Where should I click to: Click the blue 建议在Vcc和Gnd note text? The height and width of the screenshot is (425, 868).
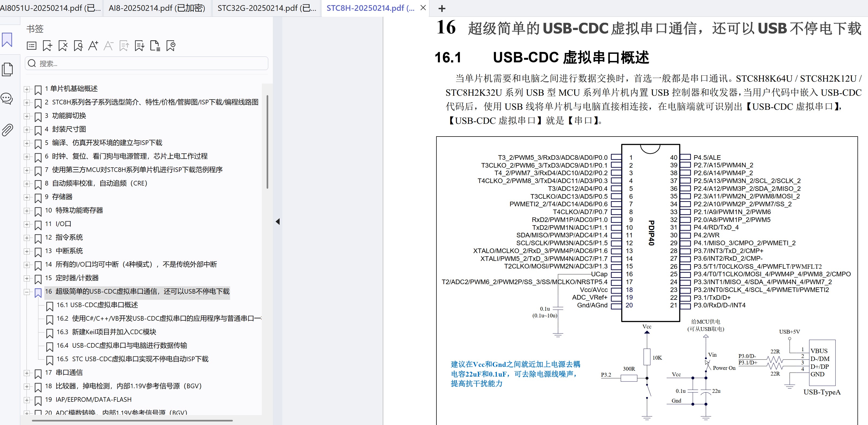click(x=515, y=374)
